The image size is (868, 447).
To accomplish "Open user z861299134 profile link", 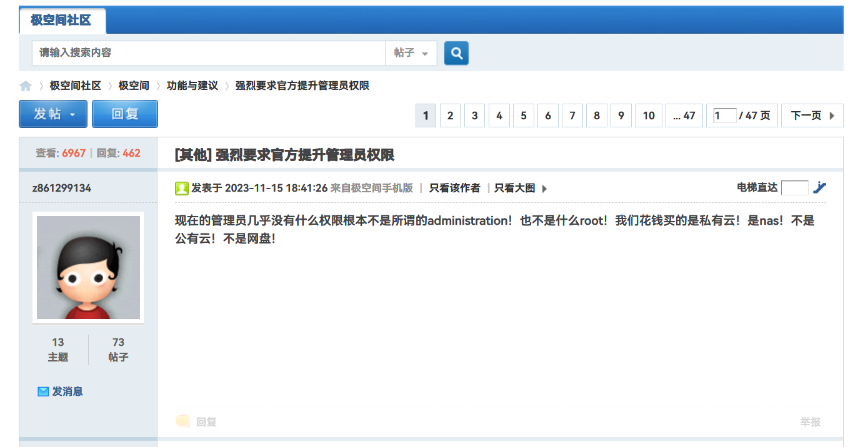I will (61, 188).
